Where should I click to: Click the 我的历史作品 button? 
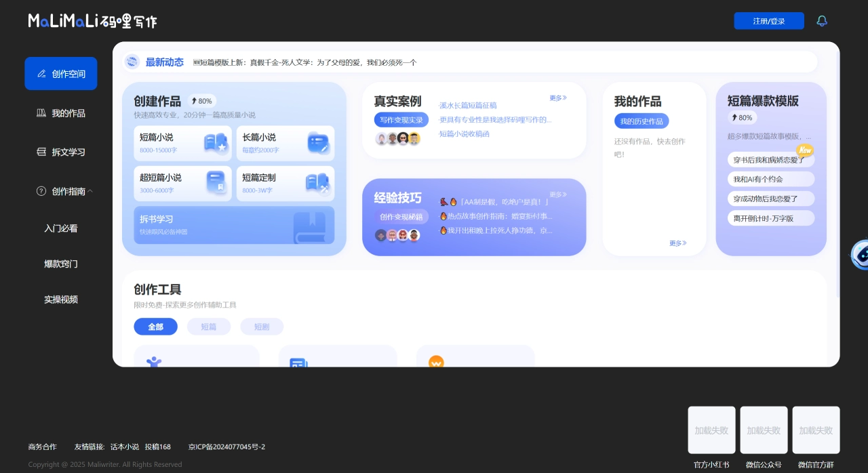pyautogui.click(x=642, y=121)
